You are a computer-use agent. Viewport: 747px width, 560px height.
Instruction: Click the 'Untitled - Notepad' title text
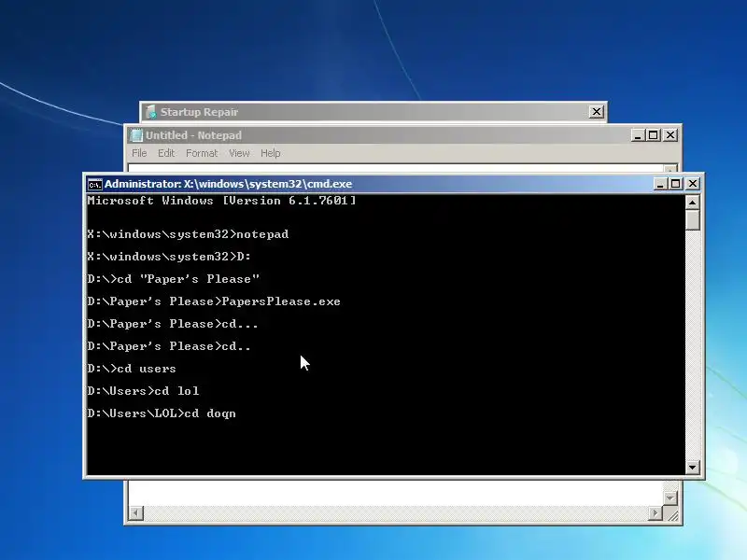coord(194,135)
